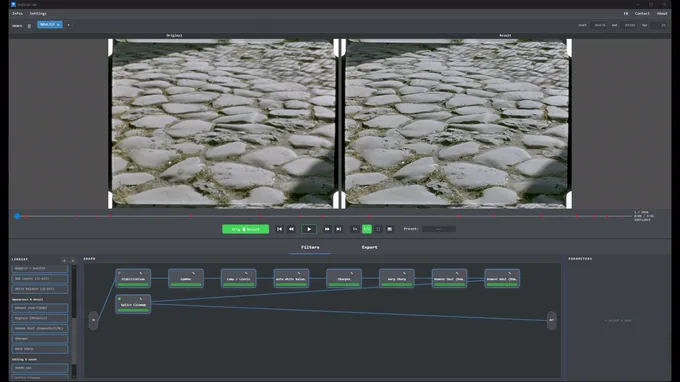Add a new source with the plus next to the tab
680x382 pixels.
68,25
